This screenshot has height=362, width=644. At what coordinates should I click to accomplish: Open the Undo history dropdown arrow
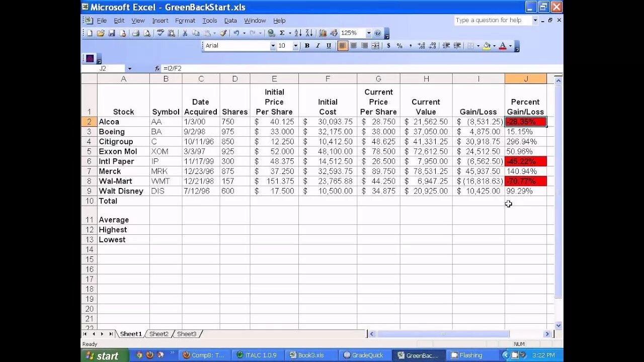click(244, 33)
